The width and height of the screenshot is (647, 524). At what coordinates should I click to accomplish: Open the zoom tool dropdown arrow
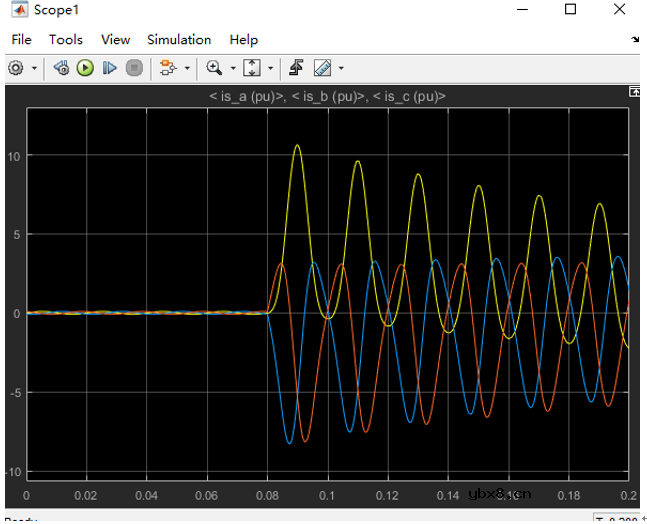[x=232, y=69]
